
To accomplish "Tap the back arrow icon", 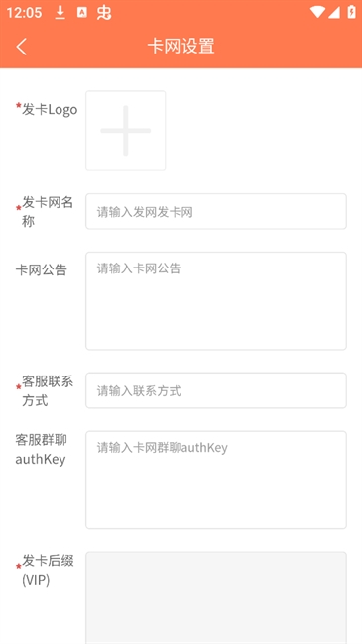I will [22, 46].
